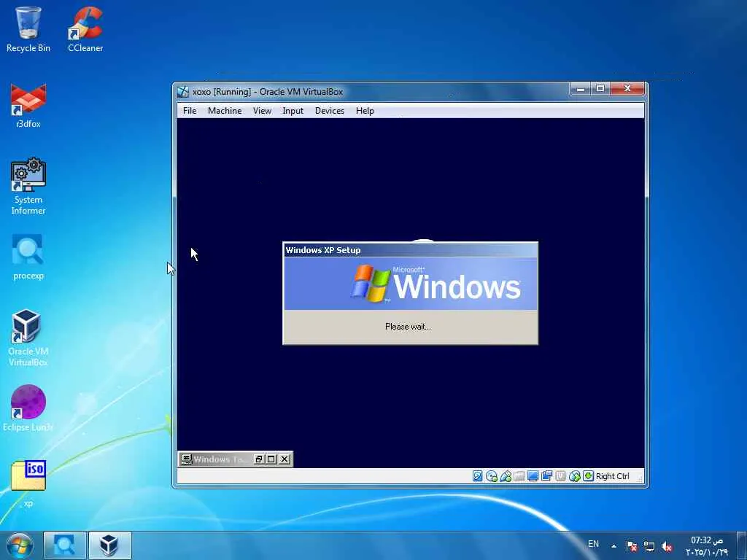The height and width of the screenshot is (560, 747).
Task: Open the Action Center flag icon
Action: [x=632, y=546]
